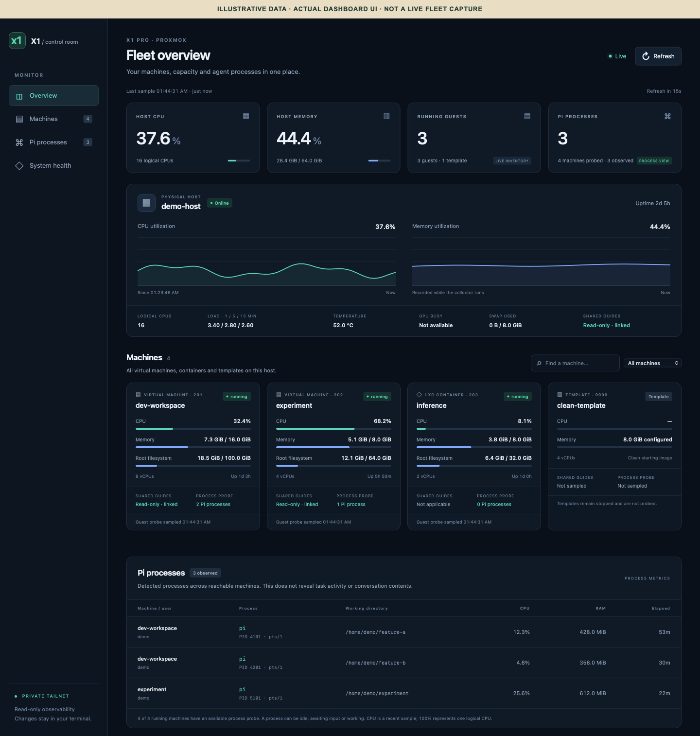
Task: Go to Pi processes in sidebar
Action: point(53,142)
